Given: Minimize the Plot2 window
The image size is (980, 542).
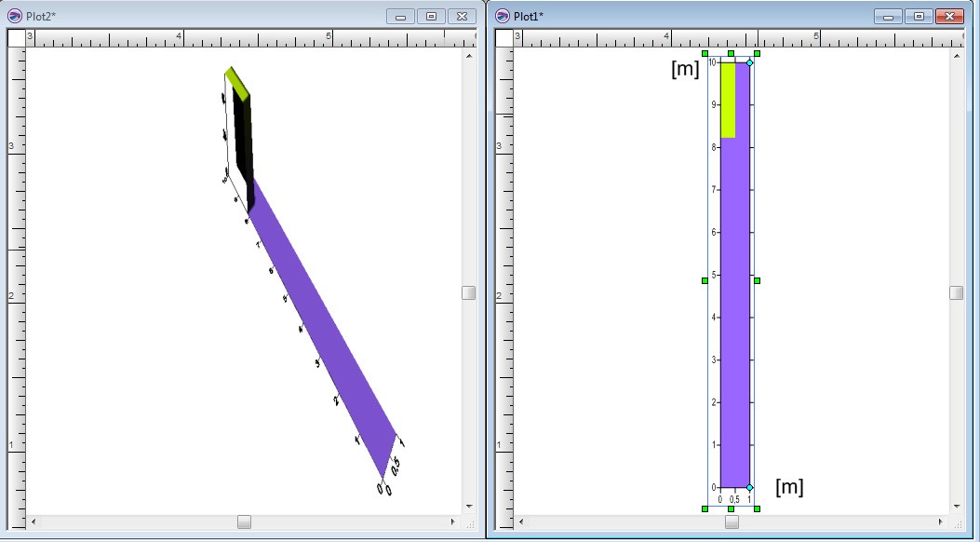Looking at the screenshot, I should click(401, 16).
